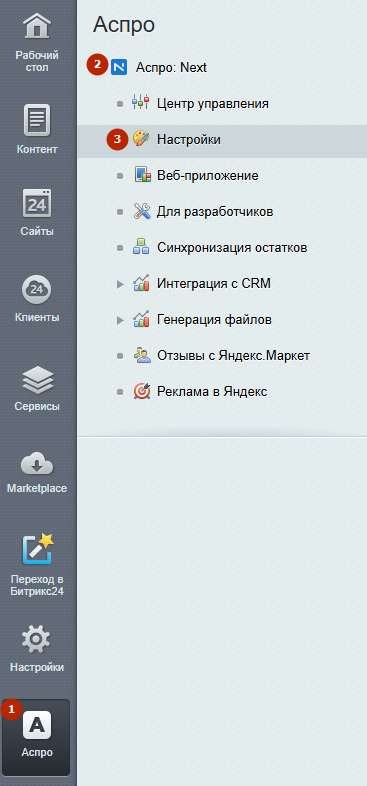Open the Настройки gear icon in sidebar
This screenshot has height=786, width=367.
pos(37,640)
